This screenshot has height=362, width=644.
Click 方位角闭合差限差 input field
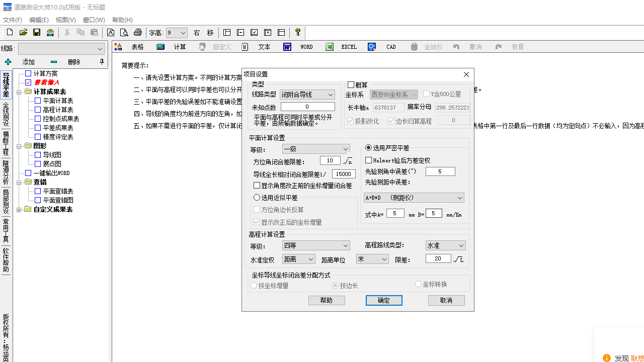pyautogui.click(x=330, y=161)
